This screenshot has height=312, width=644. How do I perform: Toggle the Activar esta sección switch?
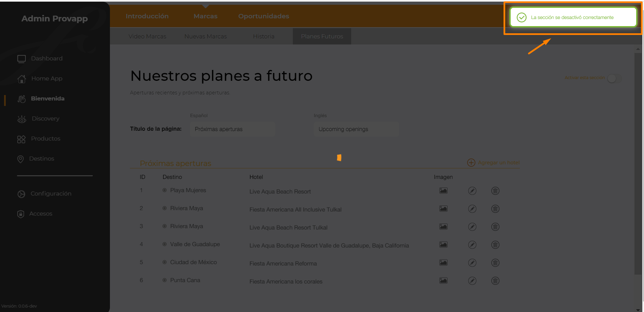[614, 78]
